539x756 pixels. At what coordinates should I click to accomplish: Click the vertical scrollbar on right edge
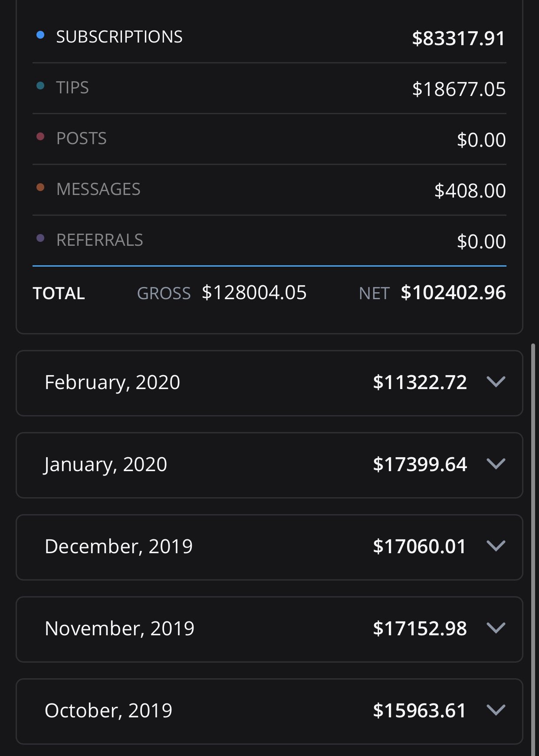pos(533,550)
